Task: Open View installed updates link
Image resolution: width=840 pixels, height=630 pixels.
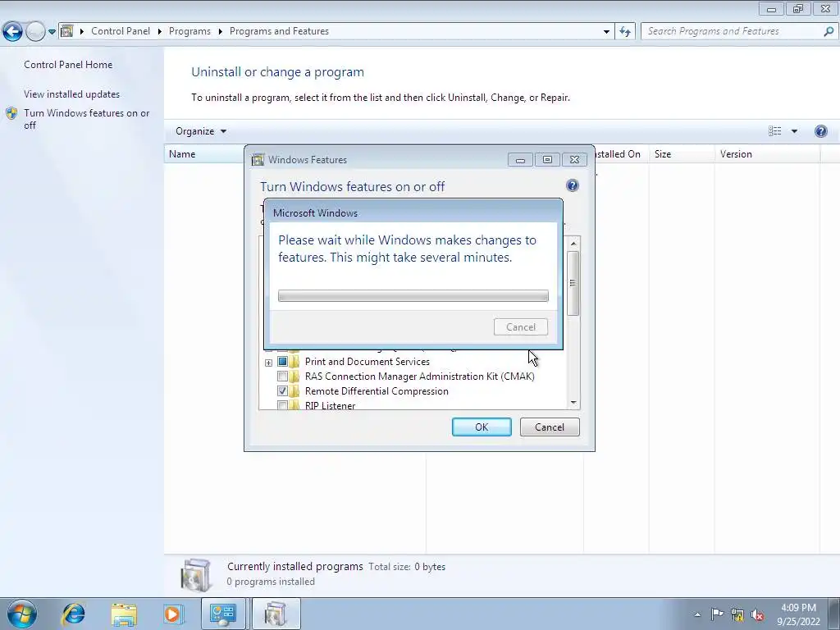Action: (x=72, y=94)
